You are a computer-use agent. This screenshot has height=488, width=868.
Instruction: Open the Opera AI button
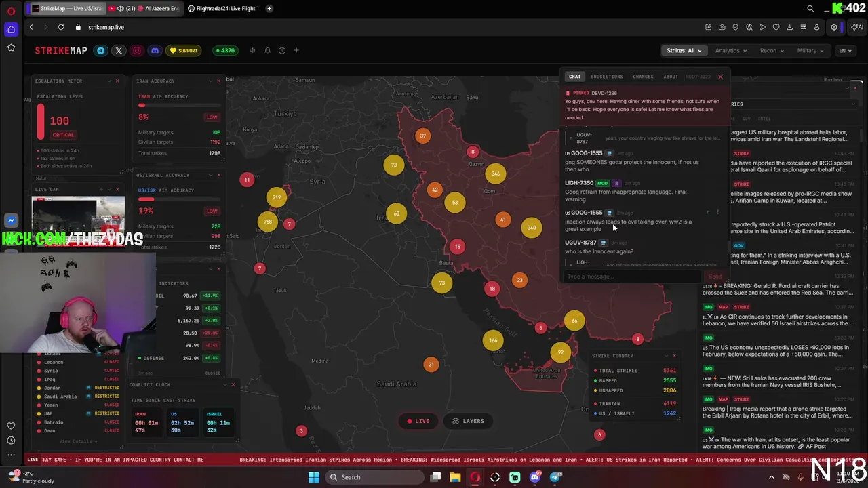coord(857,27)
